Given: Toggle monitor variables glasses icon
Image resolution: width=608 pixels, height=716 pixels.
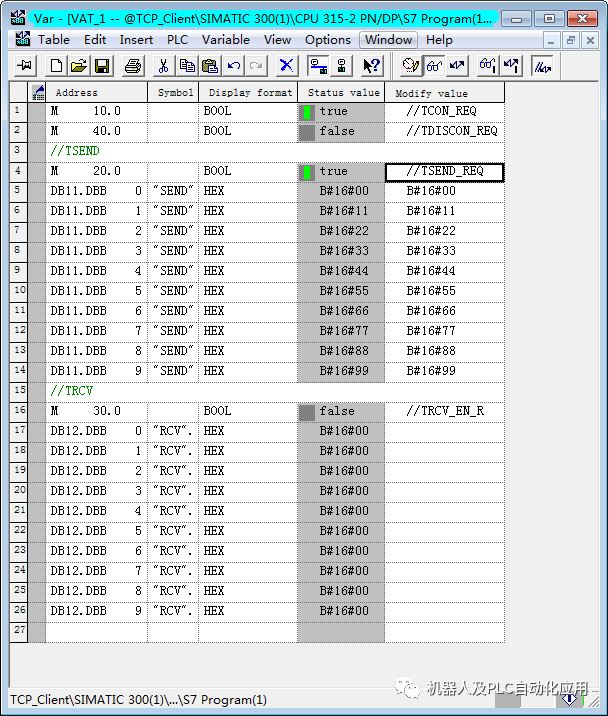Looking at the screenshot, I should pos(434,66).
